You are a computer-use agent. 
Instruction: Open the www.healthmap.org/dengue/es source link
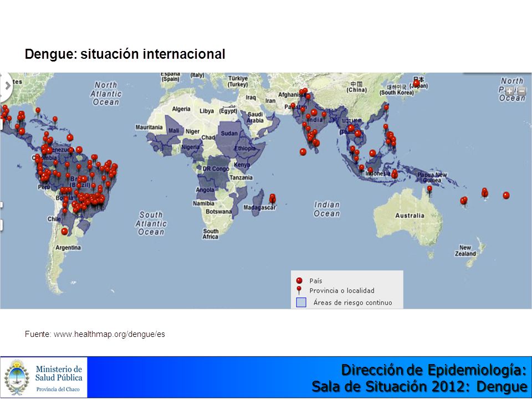(109, 334)
